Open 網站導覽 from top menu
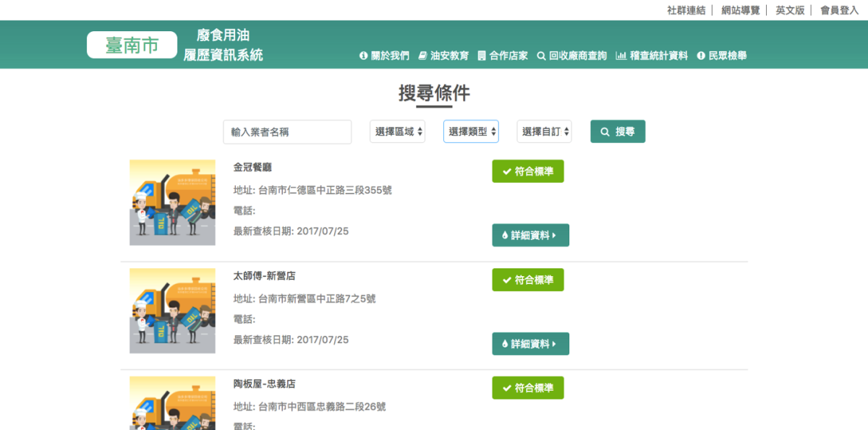The width and height of the screenshot is (868, 430). pos(740,10)
